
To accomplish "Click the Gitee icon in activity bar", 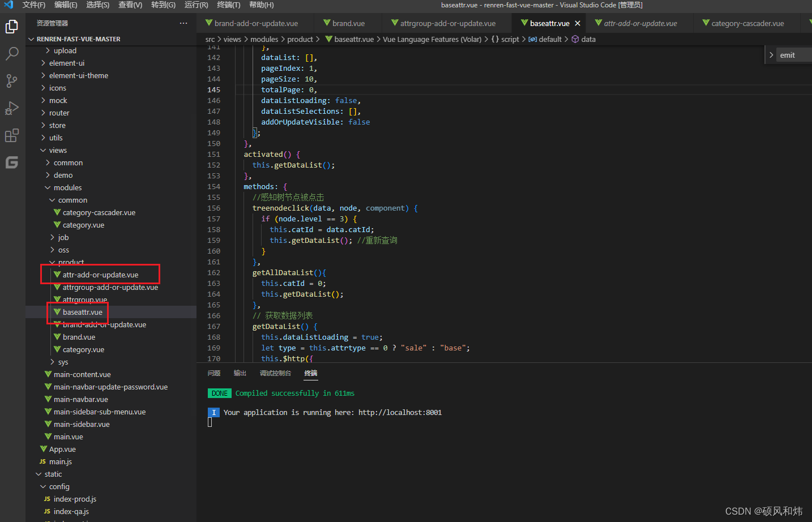I will [x=12, y=162].
